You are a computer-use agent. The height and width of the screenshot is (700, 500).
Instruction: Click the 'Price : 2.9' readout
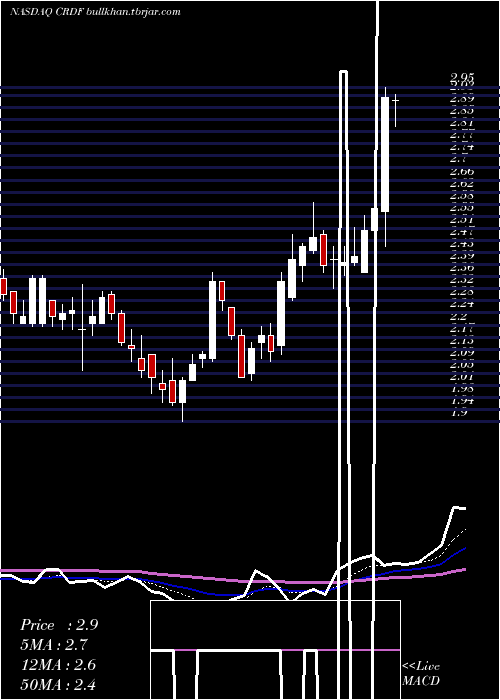tap(59, 625)
